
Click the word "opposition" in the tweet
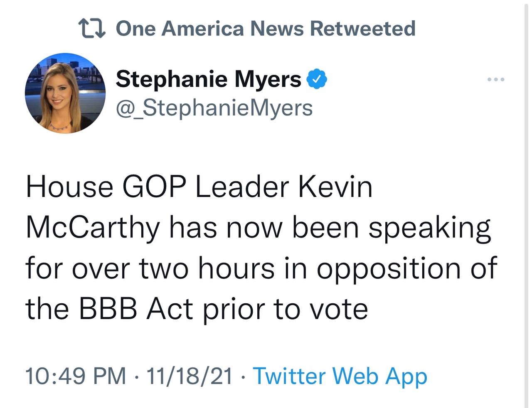click(389, 269)
